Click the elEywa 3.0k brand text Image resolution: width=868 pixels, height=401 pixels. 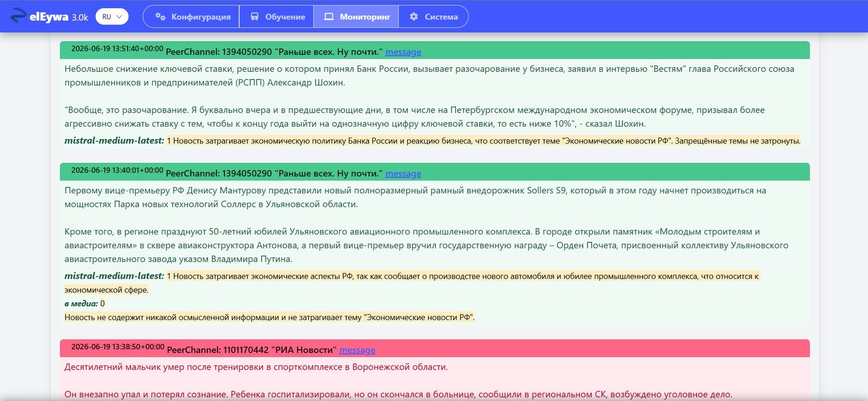point(59,17)
